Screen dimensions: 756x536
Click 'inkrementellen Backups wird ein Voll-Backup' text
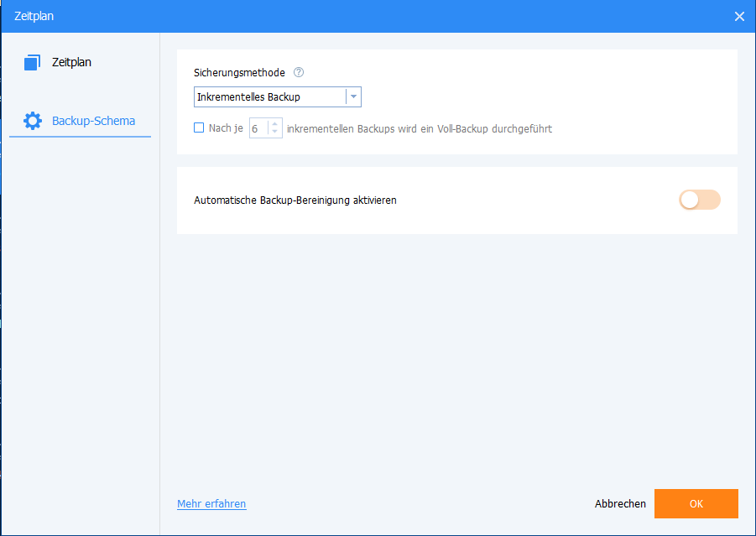pos(388,128)
